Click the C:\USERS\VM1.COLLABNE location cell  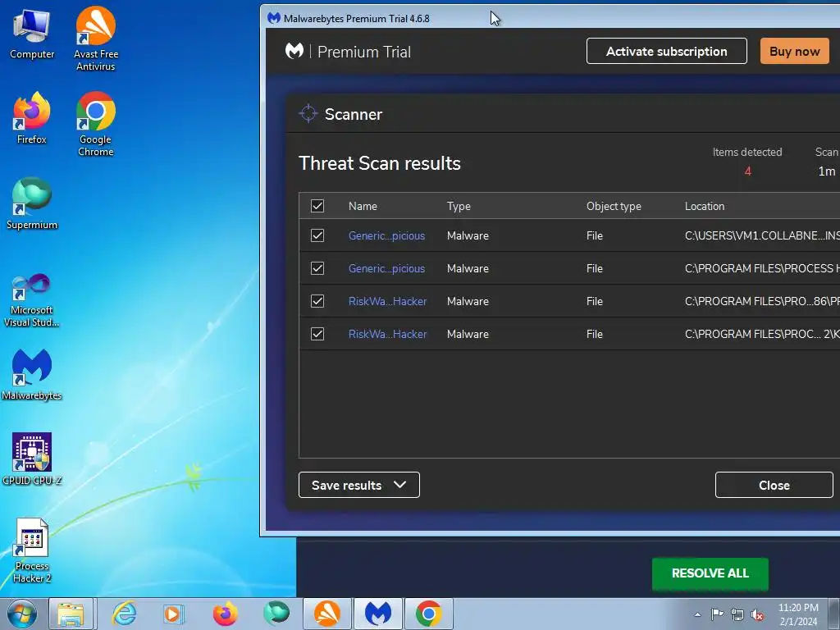(x=762, y=235)
